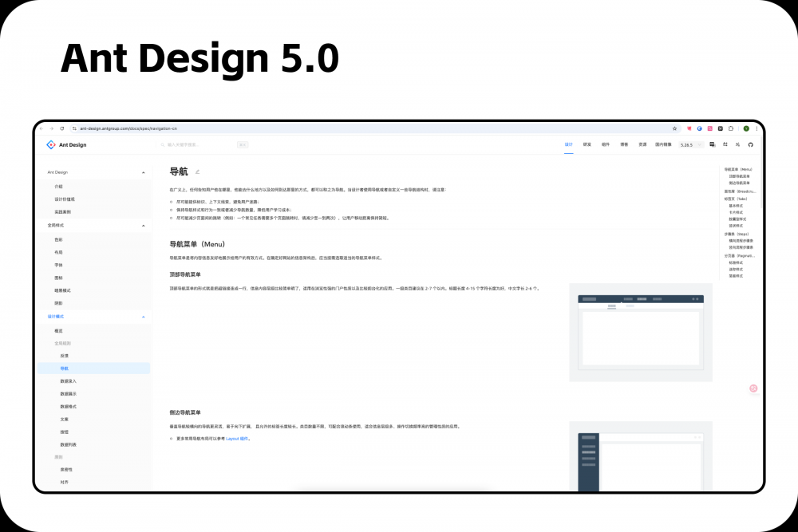Jump to 标签页 (Tabs) anchor link
Image resolution: width=798 pixels, height=532 pixels.
pyautogui.click(x=736, y=199)
